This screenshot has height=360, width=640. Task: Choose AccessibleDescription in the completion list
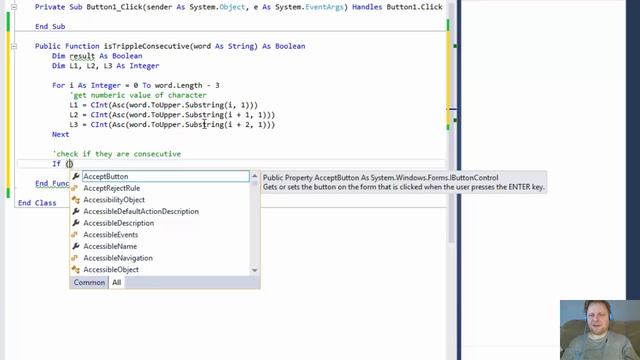point(118,223)
